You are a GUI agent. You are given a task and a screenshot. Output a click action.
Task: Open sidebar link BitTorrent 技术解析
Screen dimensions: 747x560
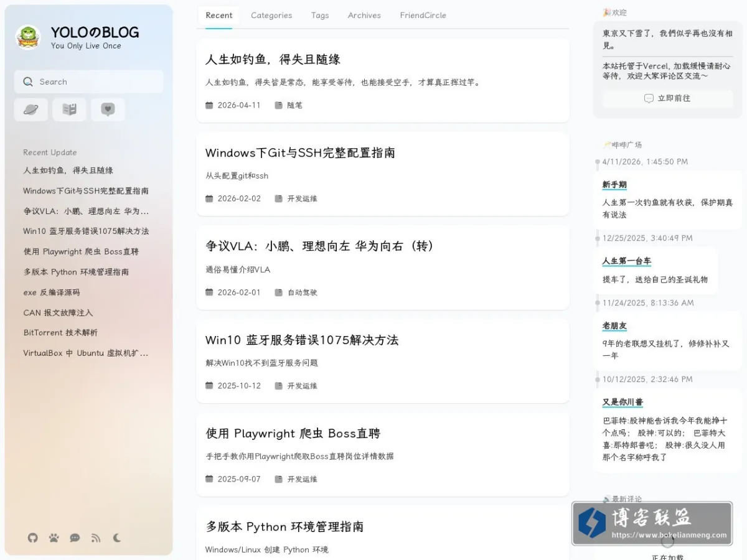(x=60, y=333)
